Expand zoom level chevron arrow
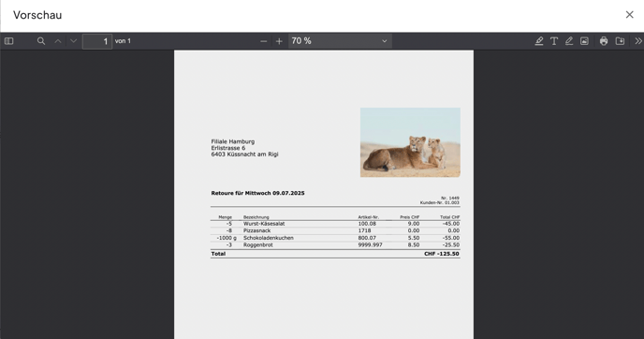 coord(385,41)
